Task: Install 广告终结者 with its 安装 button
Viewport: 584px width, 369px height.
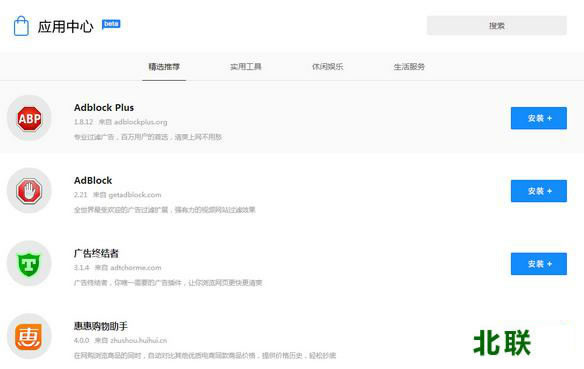Action: 539,264
